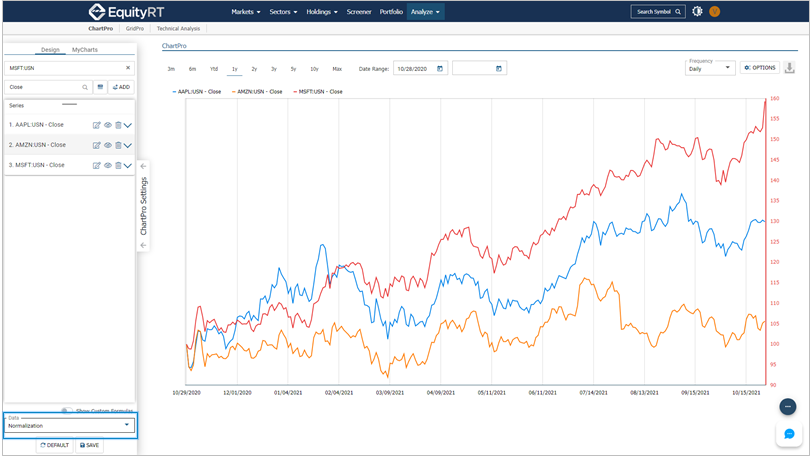Image resolution: width=810 pixels, height=456 pixels.
Task: Open the Normalization data dropdown
Action: [70, 426]
